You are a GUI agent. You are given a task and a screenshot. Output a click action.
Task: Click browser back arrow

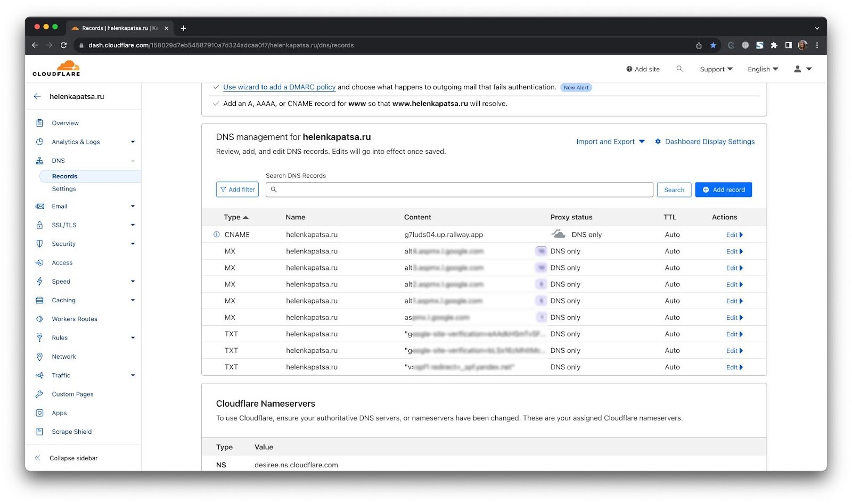coord(35,45)
